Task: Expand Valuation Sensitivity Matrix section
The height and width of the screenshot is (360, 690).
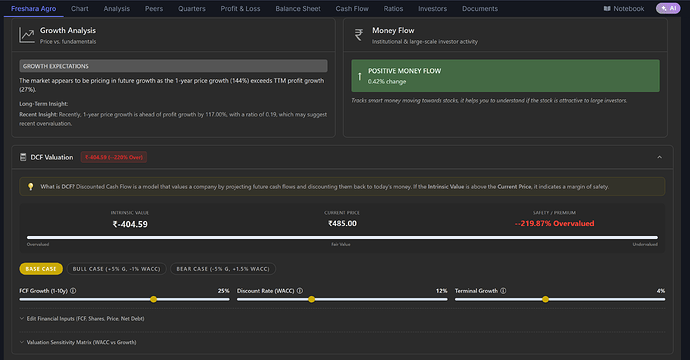Action: [x=78, y=342]
